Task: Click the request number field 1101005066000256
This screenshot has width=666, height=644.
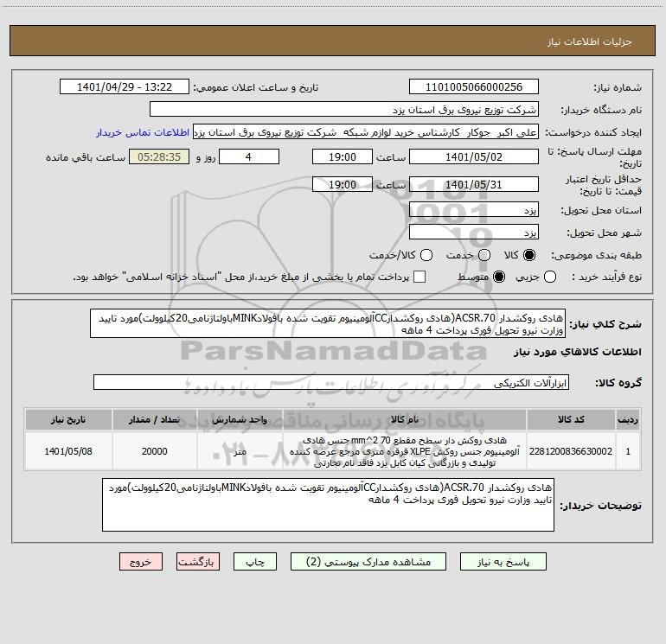Action: click(474, 86)
